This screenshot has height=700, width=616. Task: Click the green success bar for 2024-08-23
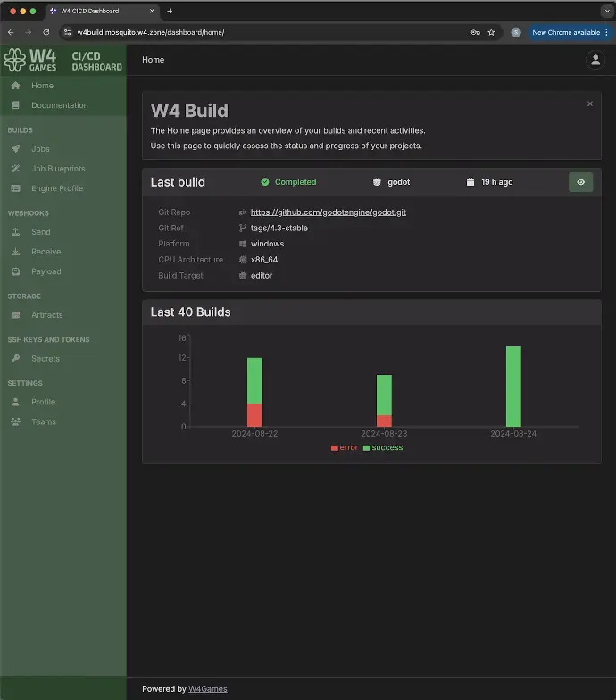[x=384, y=395]
